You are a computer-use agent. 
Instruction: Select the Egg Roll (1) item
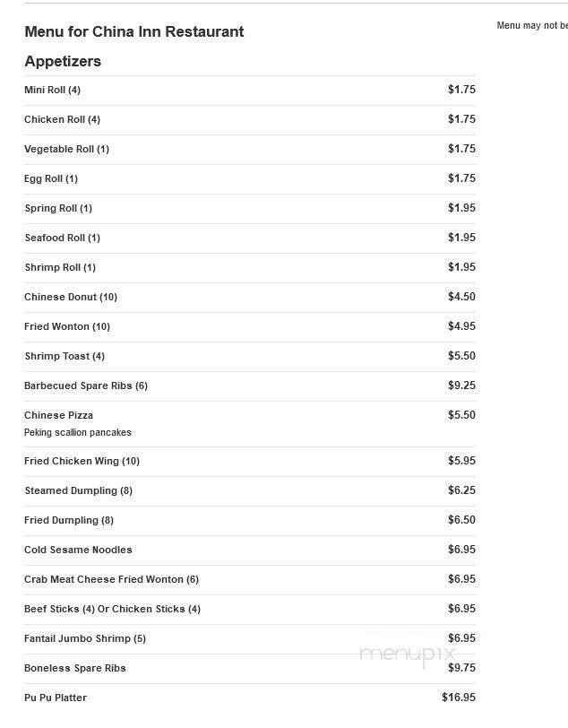tap(51, 178)
